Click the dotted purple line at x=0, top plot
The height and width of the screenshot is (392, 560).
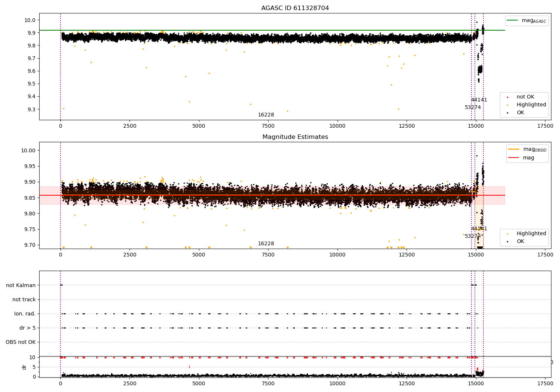click(60, 66)
